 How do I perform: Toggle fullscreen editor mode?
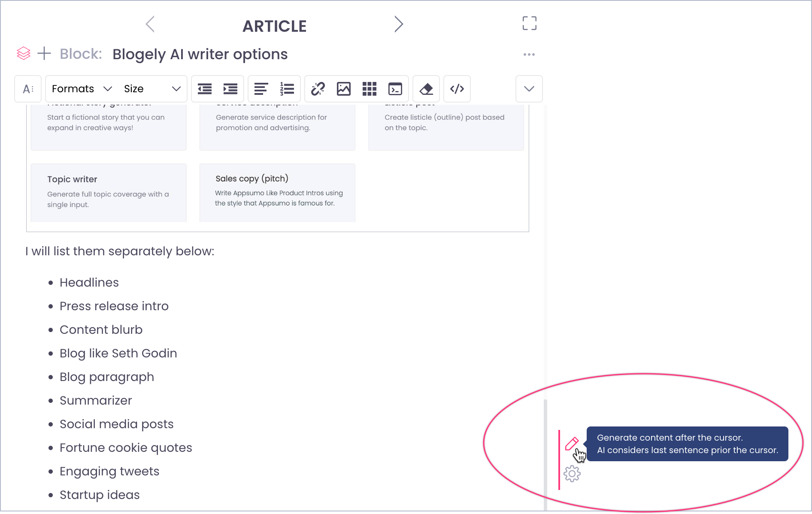click(x=529, y=23)
